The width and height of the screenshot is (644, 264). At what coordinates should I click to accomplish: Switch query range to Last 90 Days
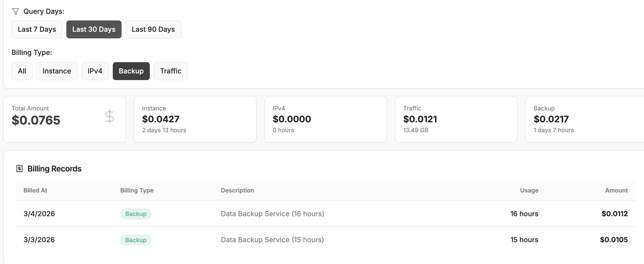tap(153, 29)
